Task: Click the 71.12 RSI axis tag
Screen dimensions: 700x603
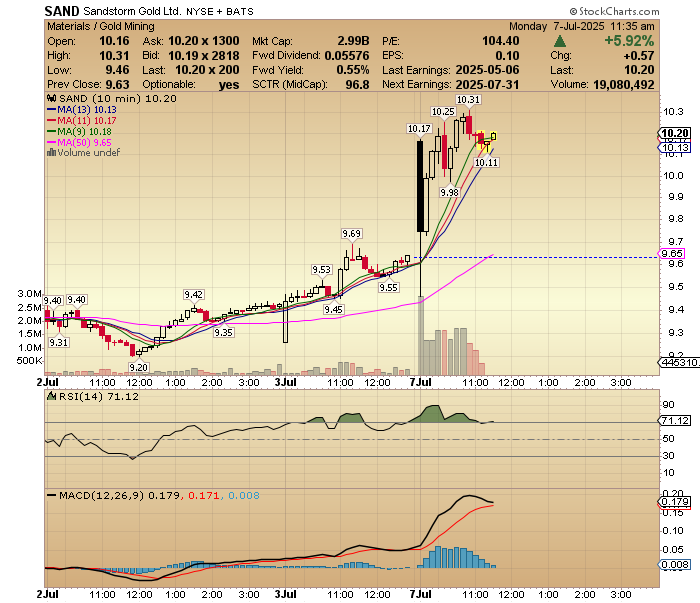Action: pos(674,420)
